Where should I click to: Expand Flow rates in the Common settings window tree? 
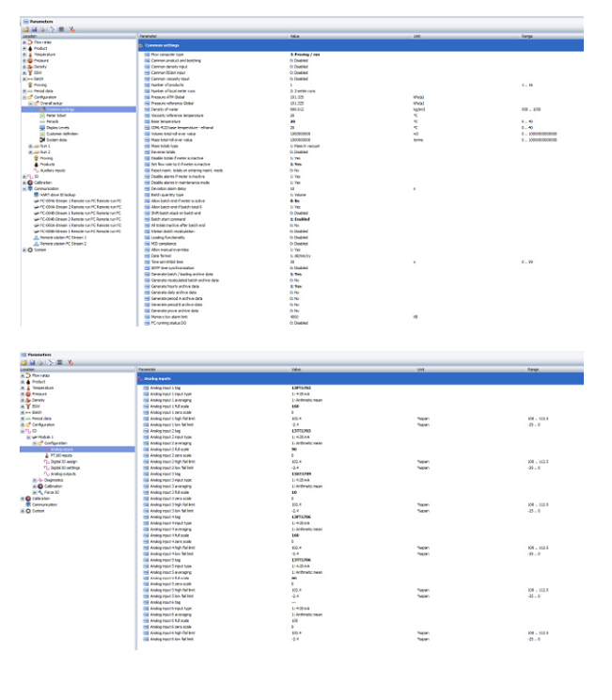[x=24, y=42]
